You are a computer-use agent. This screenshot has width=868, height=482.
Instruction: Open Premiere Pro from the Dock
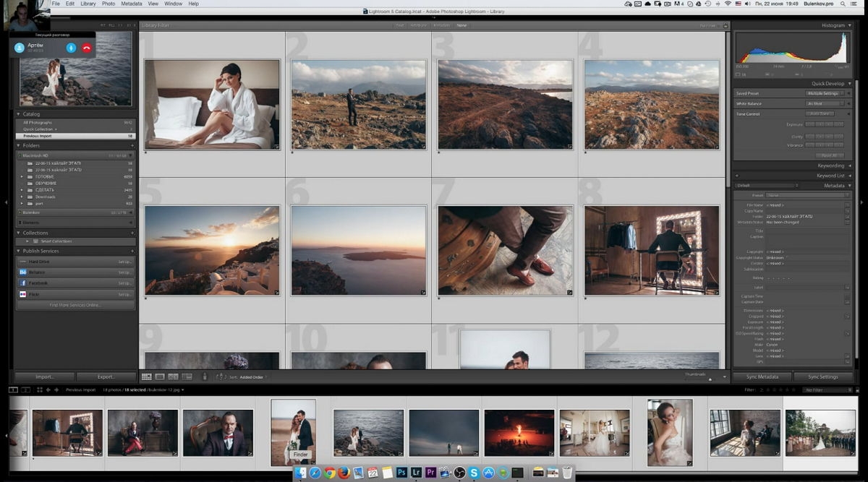click(x=430, y=472)
